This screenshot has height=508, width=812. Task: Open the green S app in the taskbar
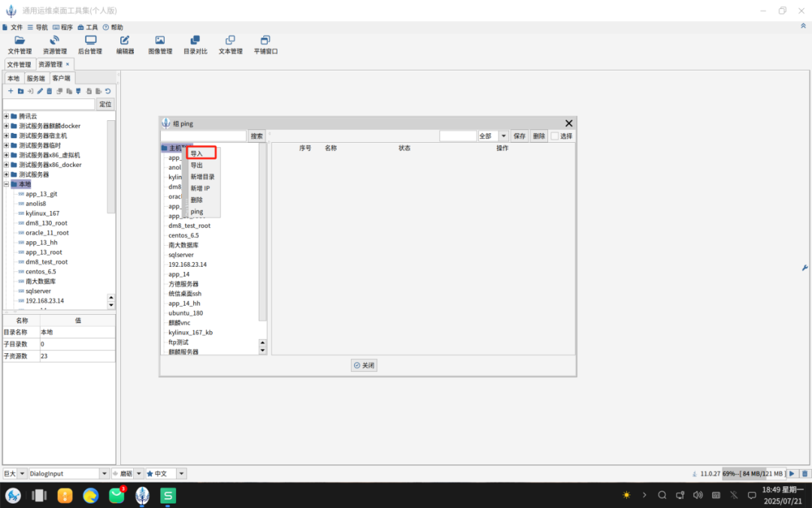[x=168, y=495]
